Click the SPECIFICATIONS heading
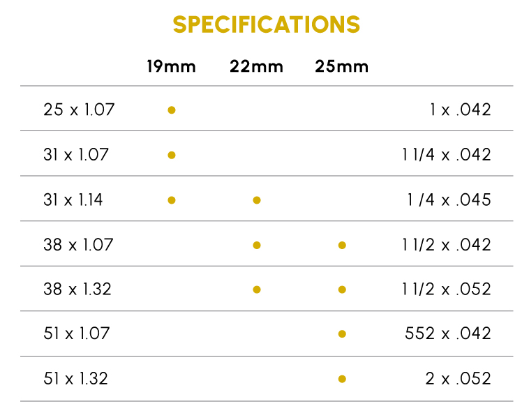529x420 pixels. [267, 25]
